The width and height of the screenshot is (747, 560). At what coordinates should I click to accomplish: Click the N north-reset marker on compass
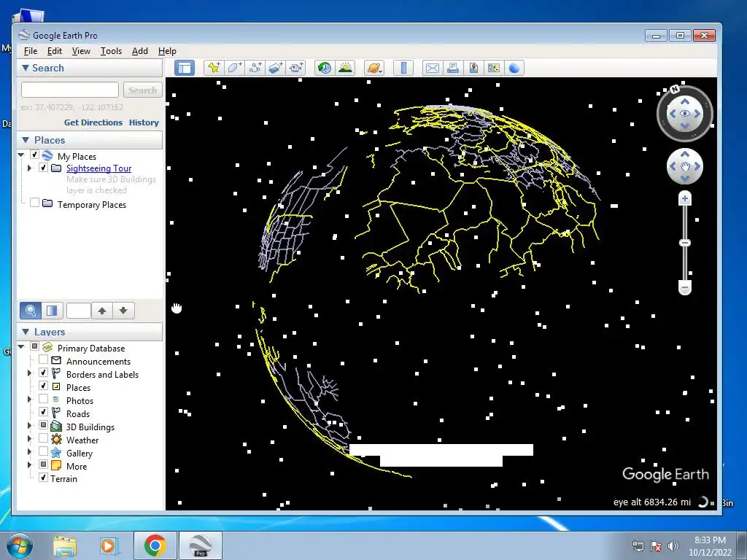pos(674,89)
